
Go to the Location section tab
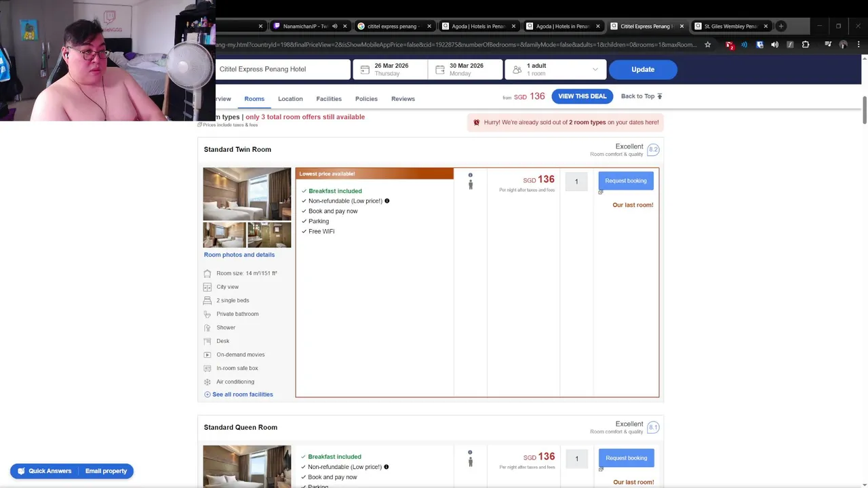[x=290, y=99]
